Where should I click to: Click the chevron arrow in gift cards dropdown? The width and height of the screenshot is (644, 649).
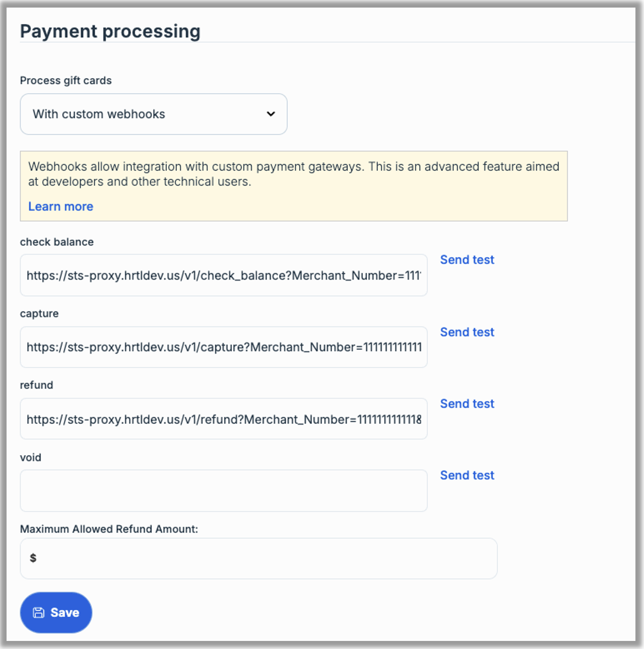point(271,114)
